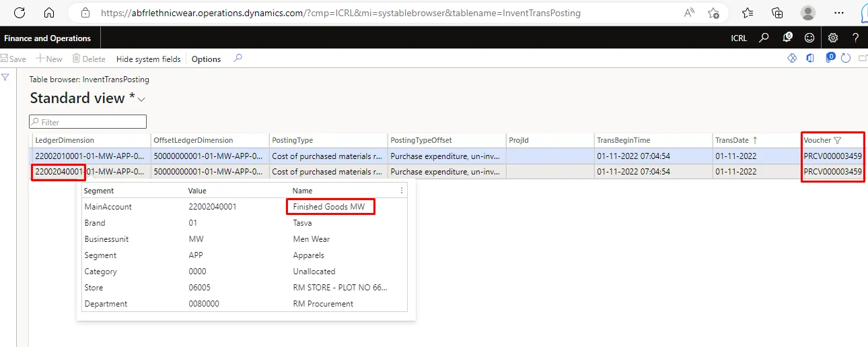Viewport: 868px width, 347px height.
Task: Click Finished Goods MW name
Action: 329,207
